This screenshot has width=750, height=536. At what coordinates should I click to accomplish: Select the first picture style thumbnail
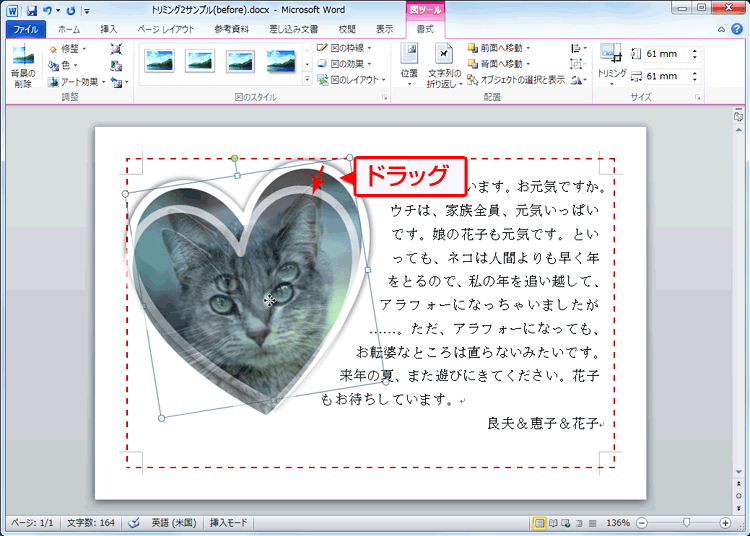[160, 61]
